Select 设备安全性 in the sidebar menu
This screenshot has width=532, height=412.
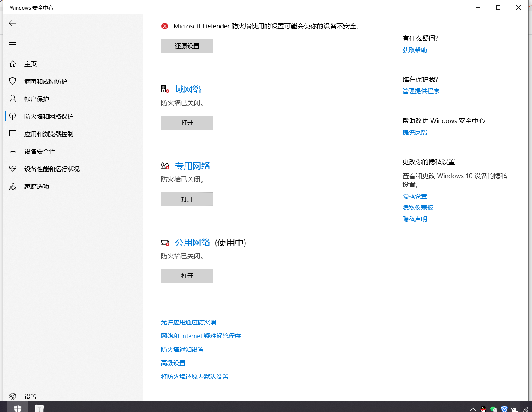point(13,151)
